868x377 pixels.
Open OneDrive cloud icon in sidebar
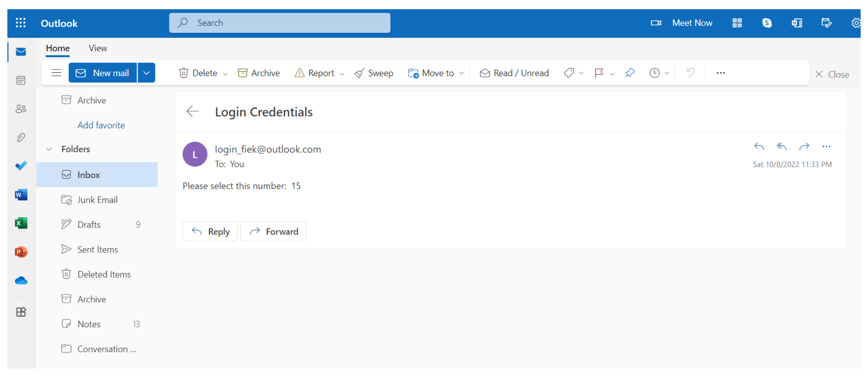click(x=21, y=281)
